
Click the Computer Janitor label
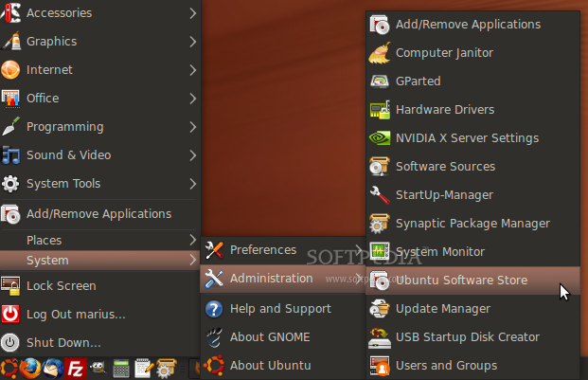point(444,53)
